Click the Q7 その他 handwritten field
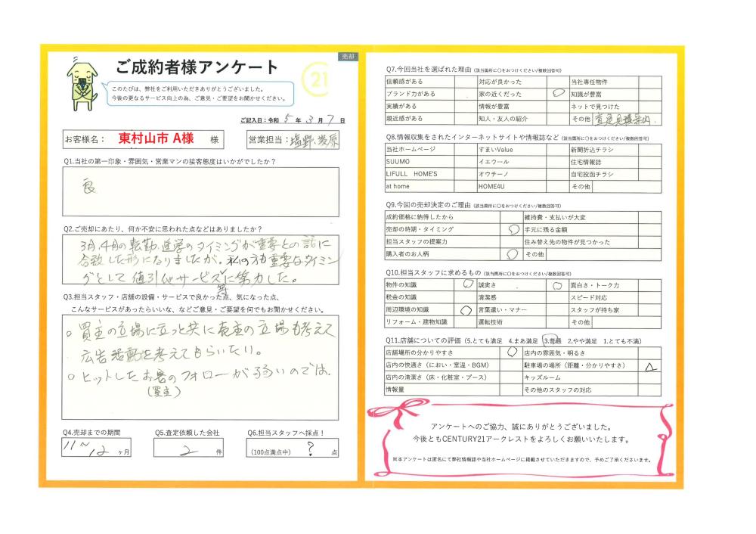756x534 pixels. coord(626,119)
